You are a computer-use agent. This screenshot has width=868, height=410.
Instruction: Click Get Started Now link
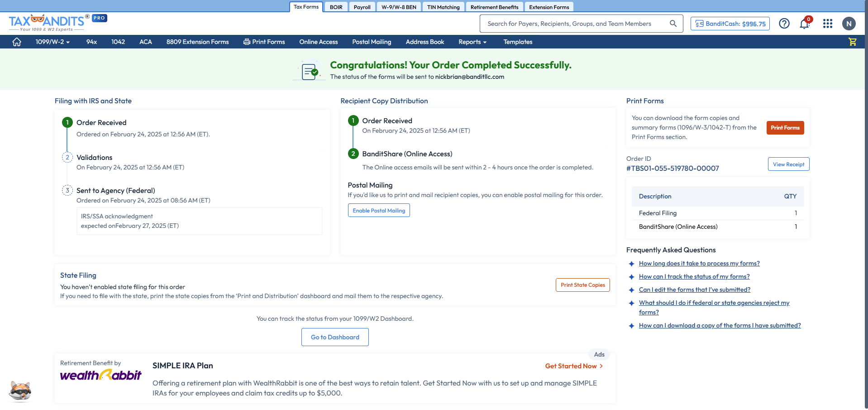click(574, 366)
